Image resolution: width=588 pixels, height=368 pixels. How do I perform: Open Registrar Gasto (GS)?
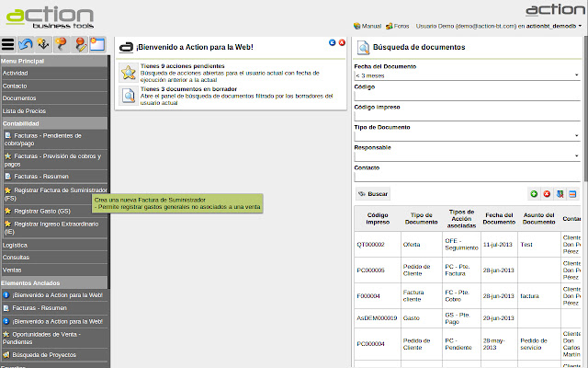[55, 211]
